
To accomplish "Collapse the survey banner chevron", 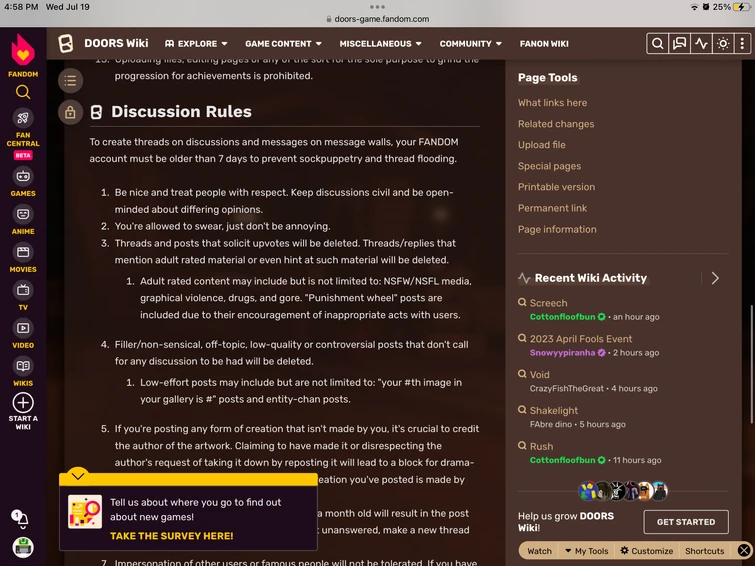I will (x=78, y=476).
